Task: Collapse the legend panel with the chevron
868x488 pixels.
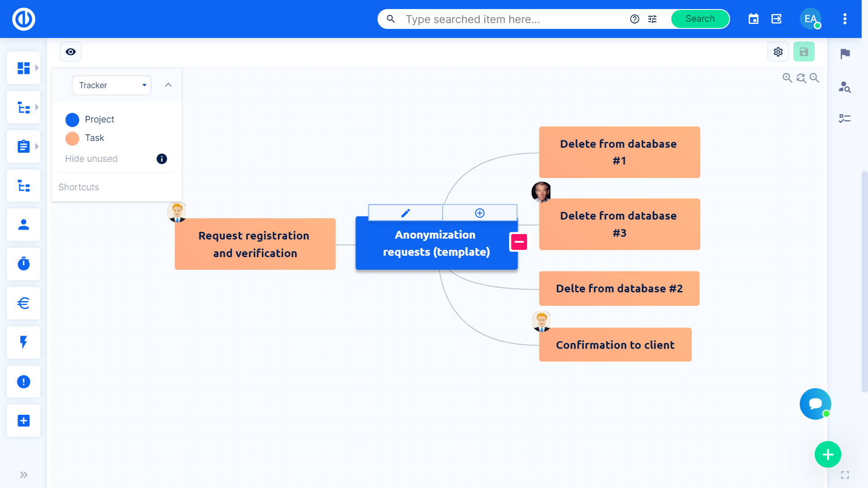Action: coord(168,85)
